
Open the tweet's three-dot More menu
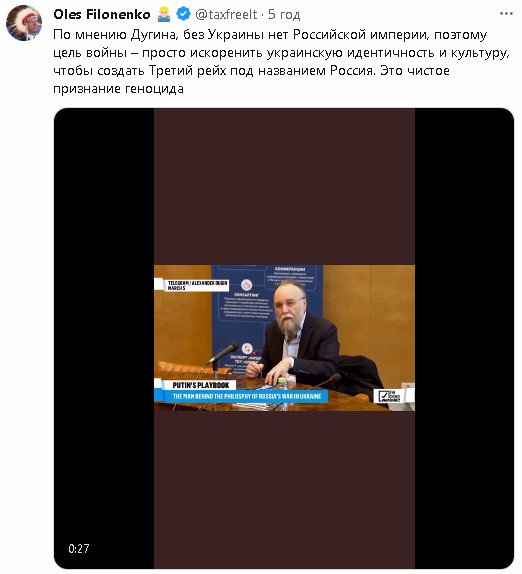coord(506,14)
